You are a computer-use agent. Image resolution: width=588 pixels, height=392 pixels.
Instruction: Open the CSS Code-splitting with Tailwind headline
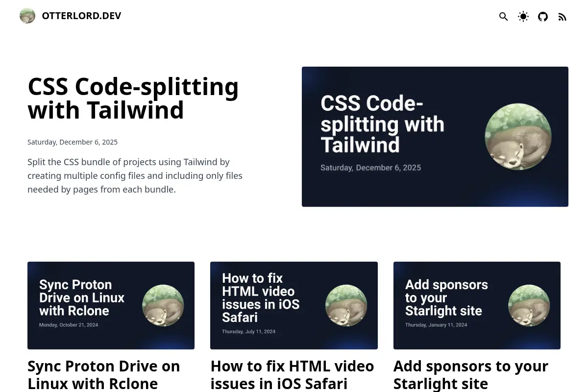click(133, 98)
